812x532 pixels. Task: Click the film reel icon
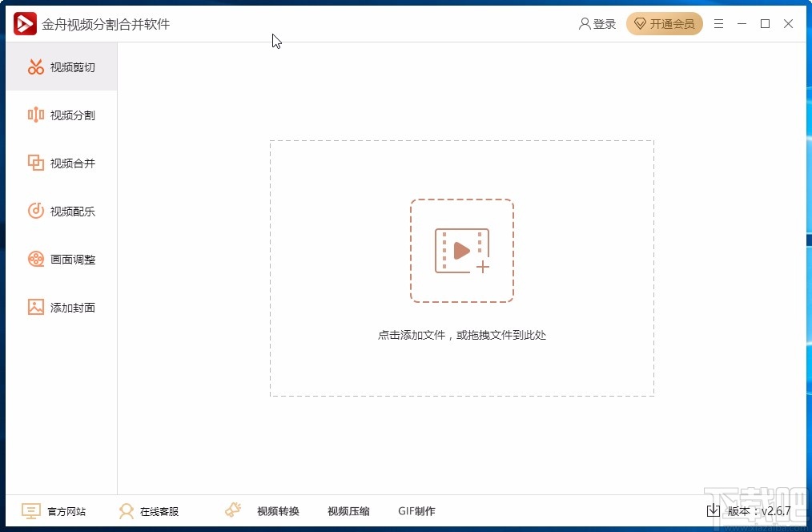pos(36,259)
